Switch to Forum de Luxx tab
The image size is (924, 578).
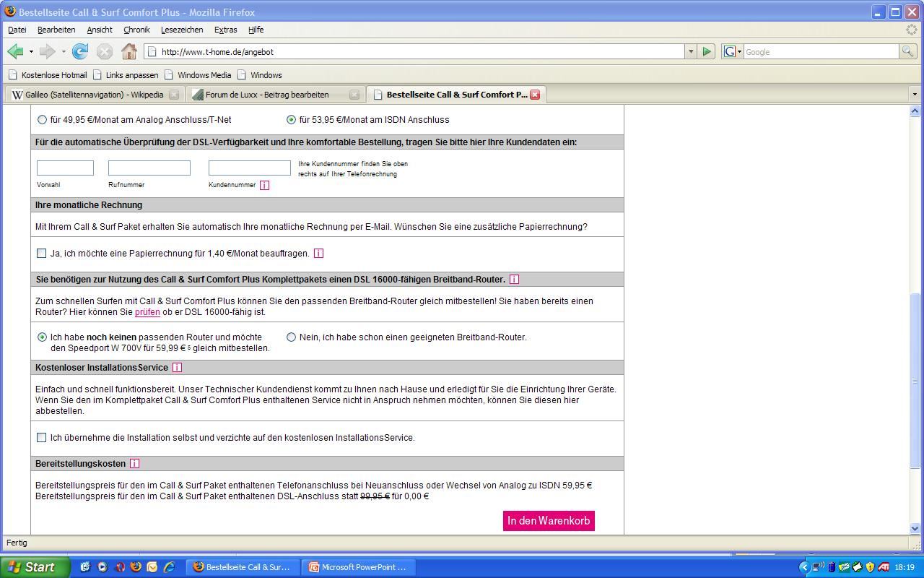[275, 95]
